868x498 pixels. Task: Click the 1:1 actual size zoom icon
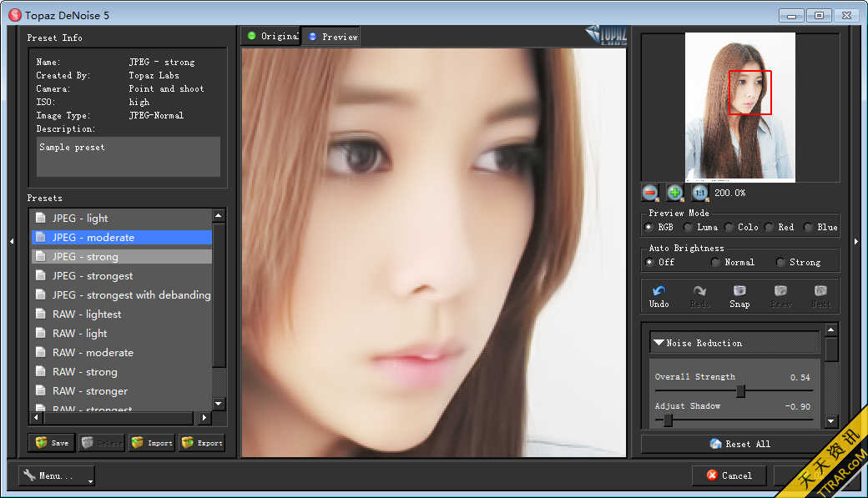pos(699,193)
